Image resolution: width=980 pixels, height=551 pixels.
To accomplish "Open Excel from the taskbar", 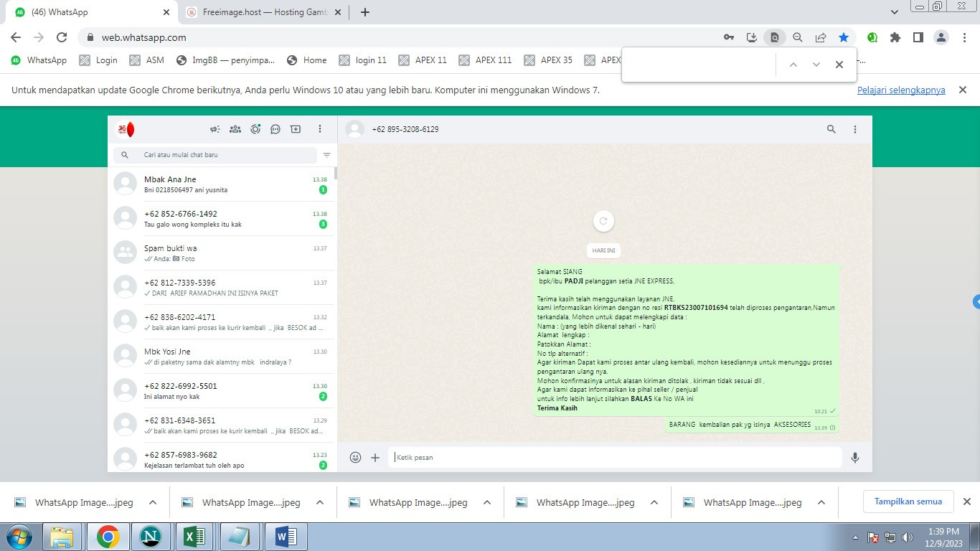I will click(x=194, y=537).
